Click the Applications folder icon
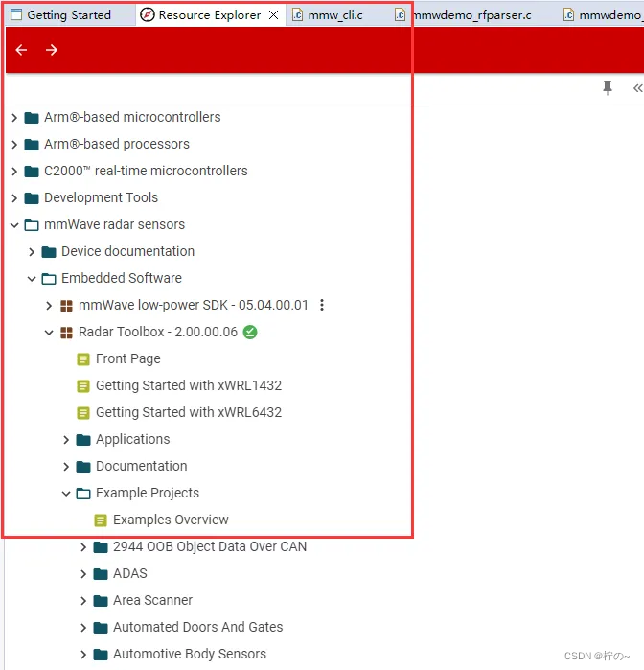 point(83,440)
